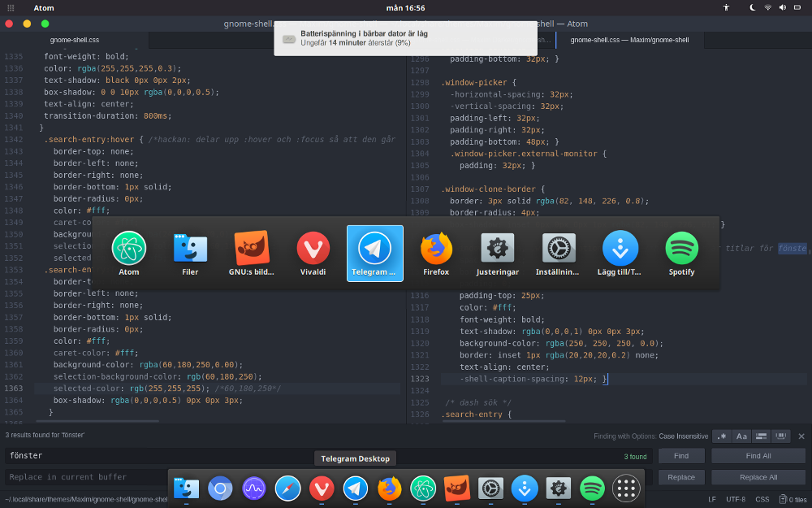Launch Spotify from the dock

click(x=593, y=488)
